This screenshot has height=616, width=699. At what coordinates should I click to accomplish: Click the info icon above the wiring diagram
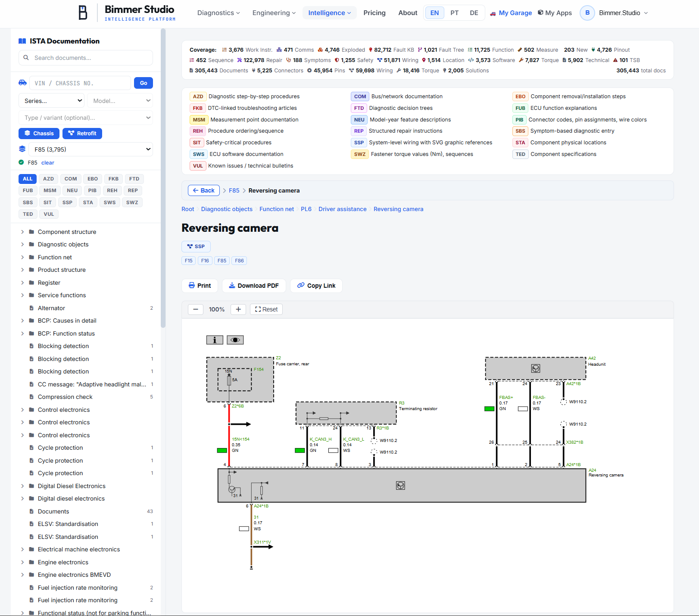pyautogui.click(x=215, y=340)
